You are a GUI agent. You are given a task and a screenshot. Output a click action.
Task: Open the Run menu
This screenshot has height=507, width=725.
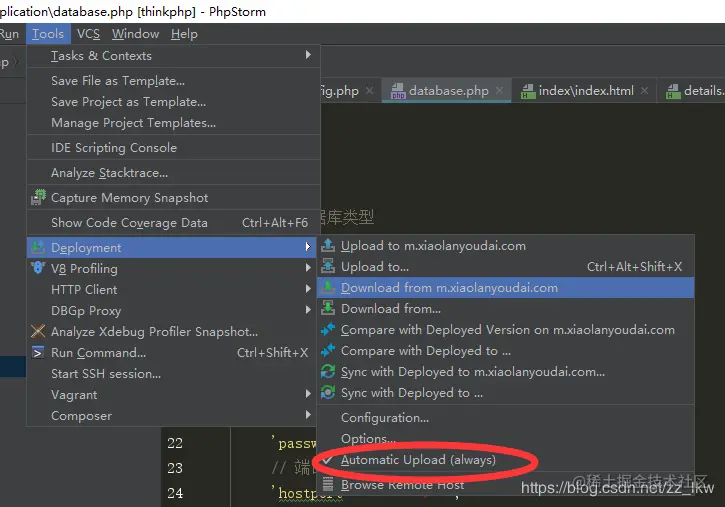[9, 34]
